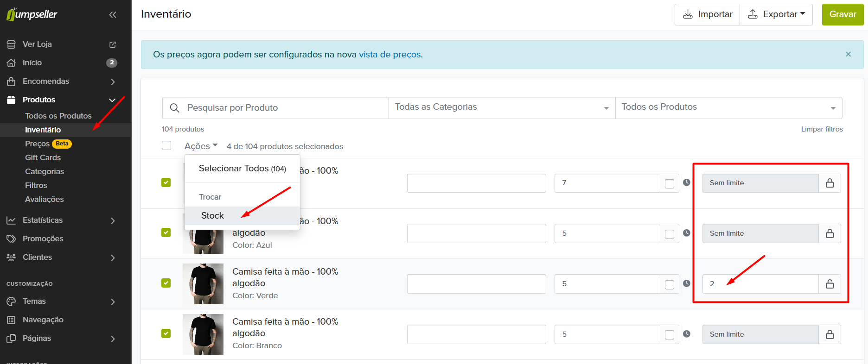Expand the Exportar dropdown button
Viewport: 868px width, 364px height.
point(776,14)
